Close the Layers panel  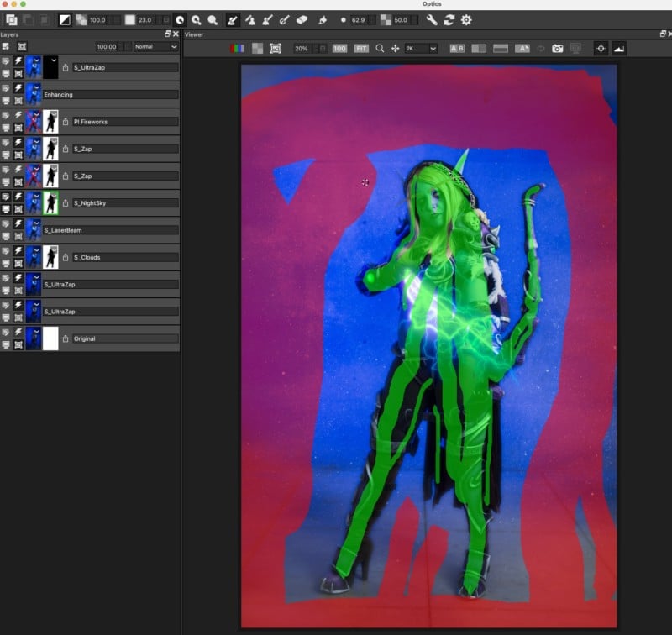click(176, 34)
